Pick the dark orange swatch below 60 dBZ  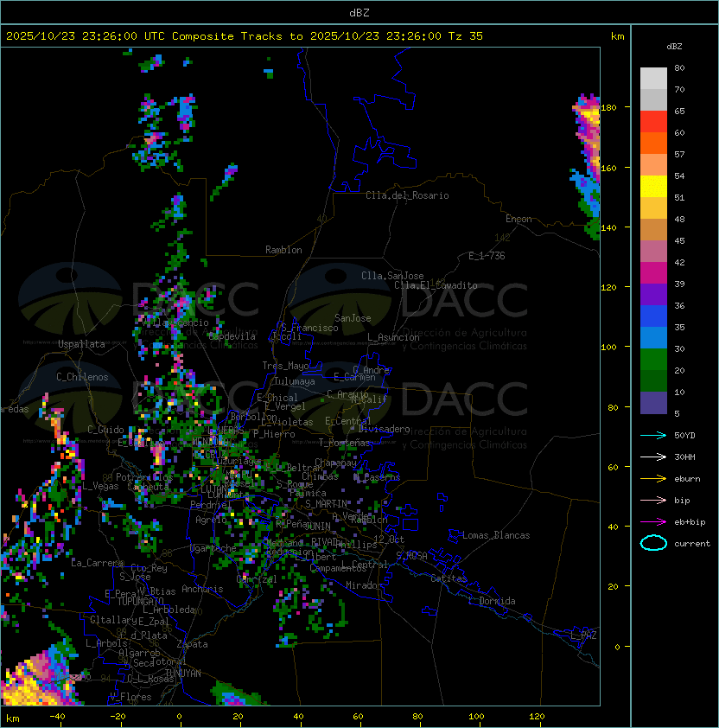pyautogui.click(x=653, y=144)
